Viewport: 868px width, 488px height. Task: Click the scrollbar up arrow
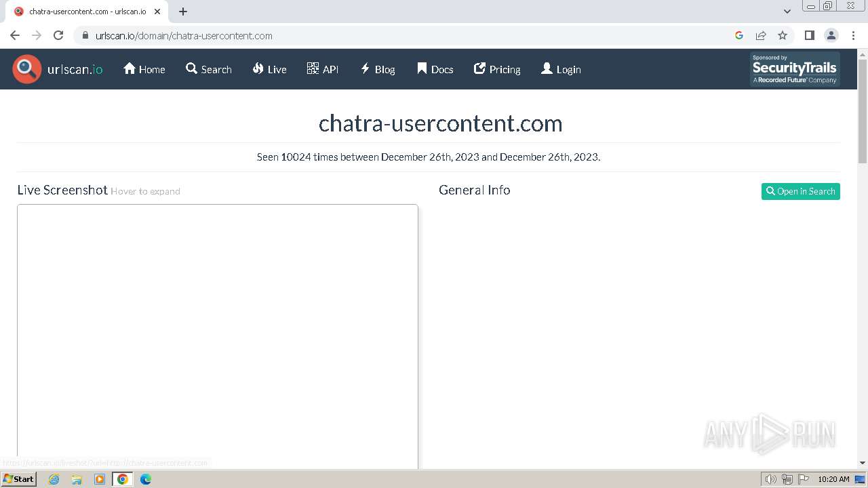pos(863,54)
